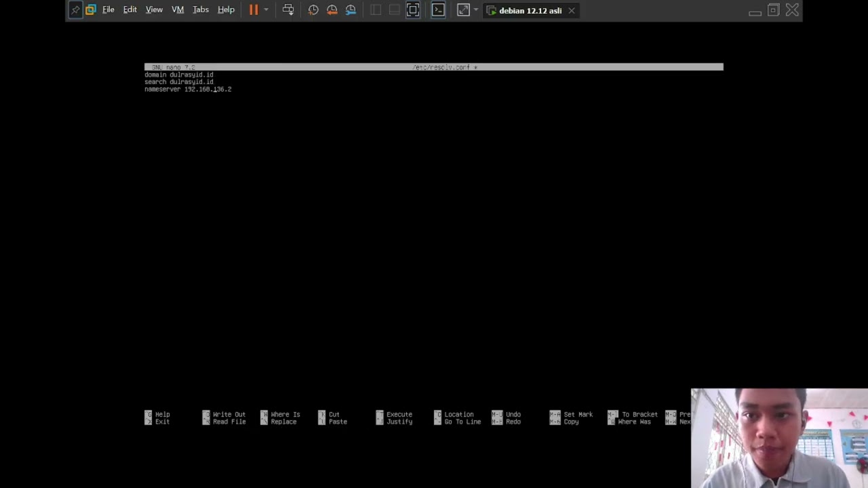Click the Go To Line shortcut label
The height and width of the screenshot is (488, 868).
click(x=462, y=422)
